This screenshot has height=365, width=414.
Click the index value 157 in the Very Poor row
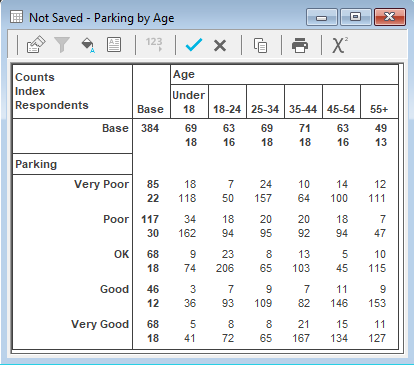pos(263,198)
